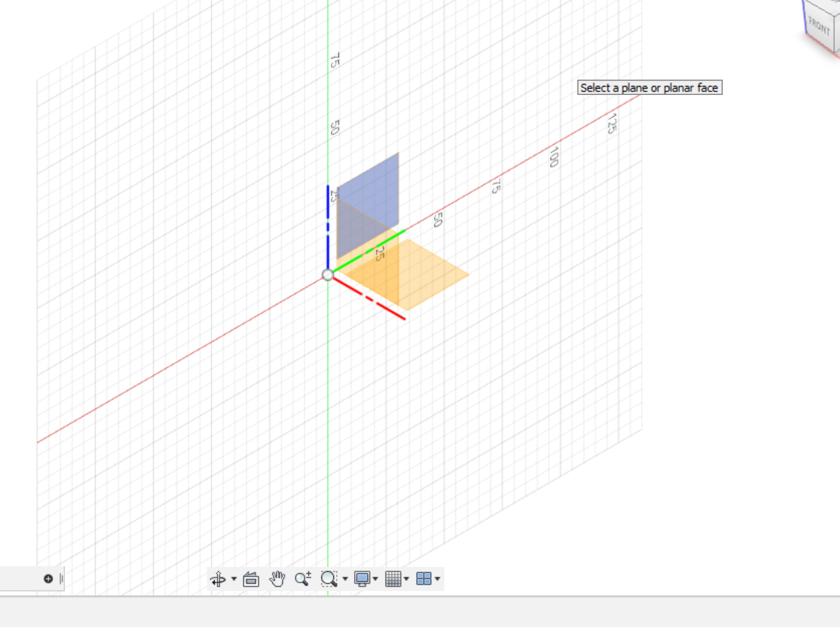Click the Viewports layout icon
This screenshot has height=627, width=840.
point(424,579)
